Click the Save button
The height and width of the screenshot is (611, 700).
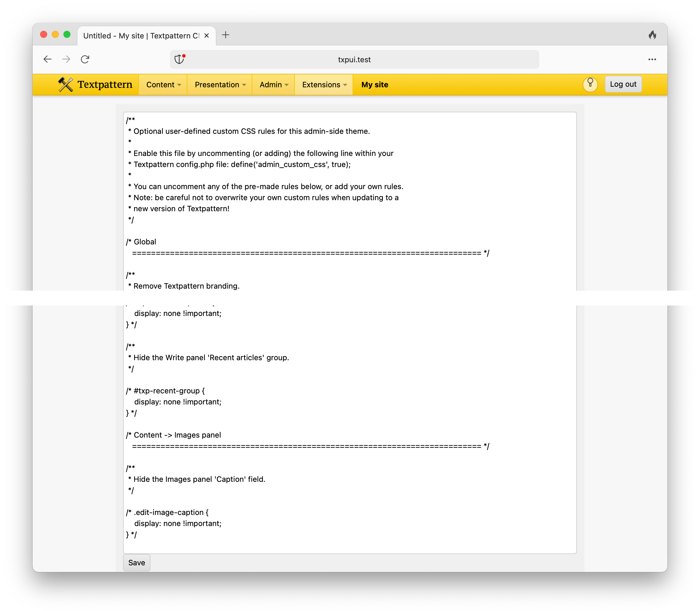pyautogui.click(x=137, y=563)
